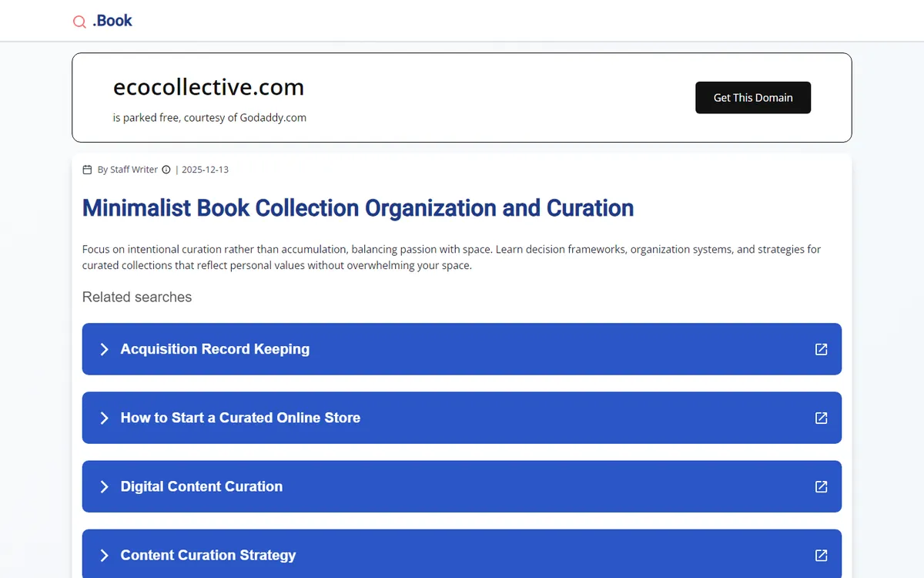The width and height of the screenshot is (924, 578).
Task: Click the Minimalist Book Collection article title
Action: [358, 208]
